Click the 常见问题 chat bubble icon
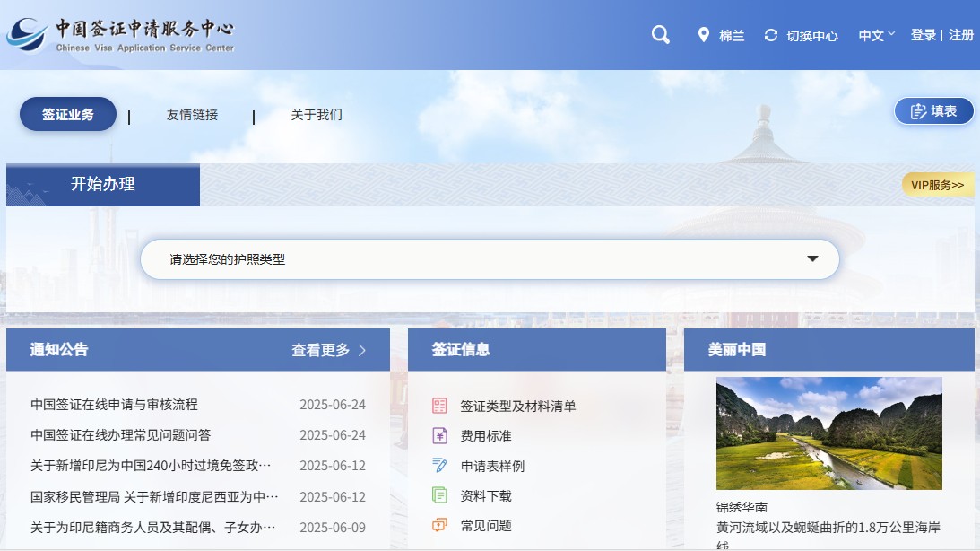The width and height of the screenshot is (980, 551). tap(439, 526)
